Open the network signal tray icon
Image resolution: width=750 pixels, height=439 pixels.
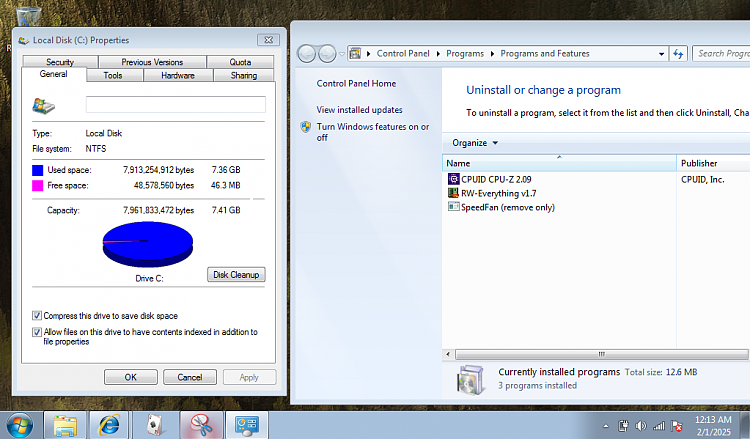pos(659,426)
